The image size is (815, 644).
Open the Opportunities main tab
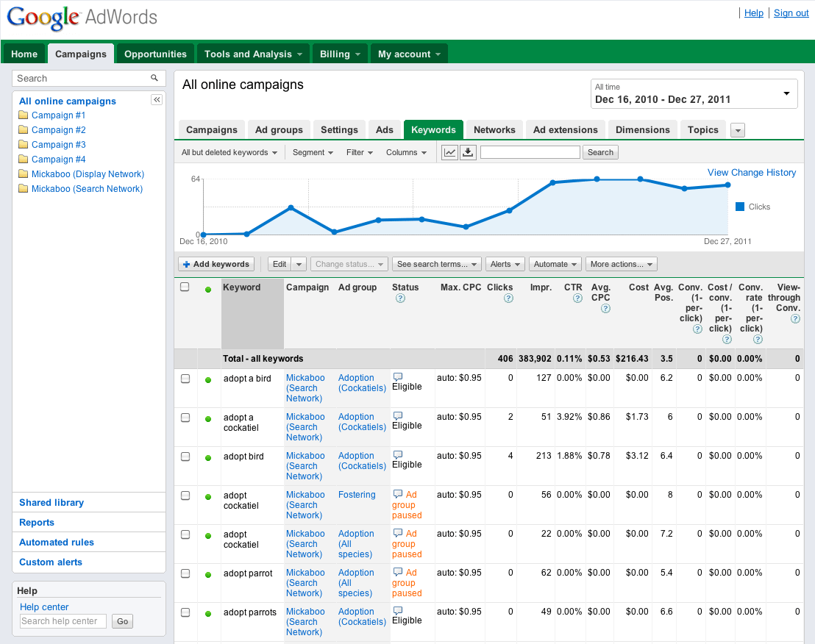(155, 54)
